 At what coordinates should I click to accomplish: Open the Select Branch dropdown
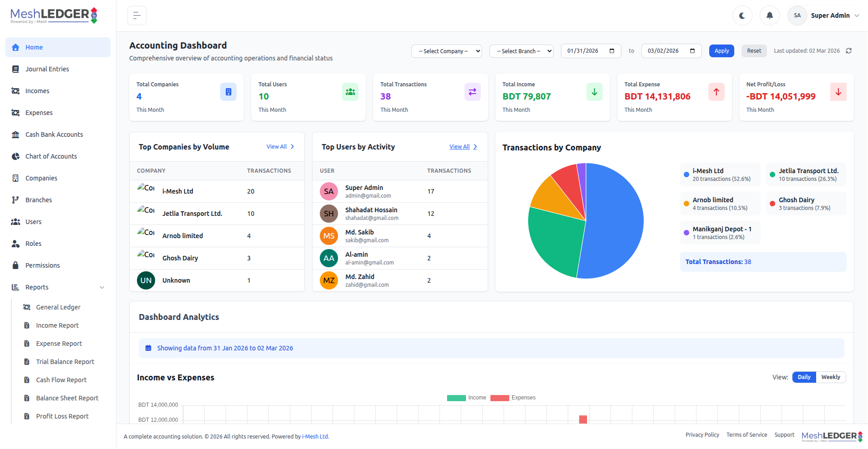[x=521, y=51]
